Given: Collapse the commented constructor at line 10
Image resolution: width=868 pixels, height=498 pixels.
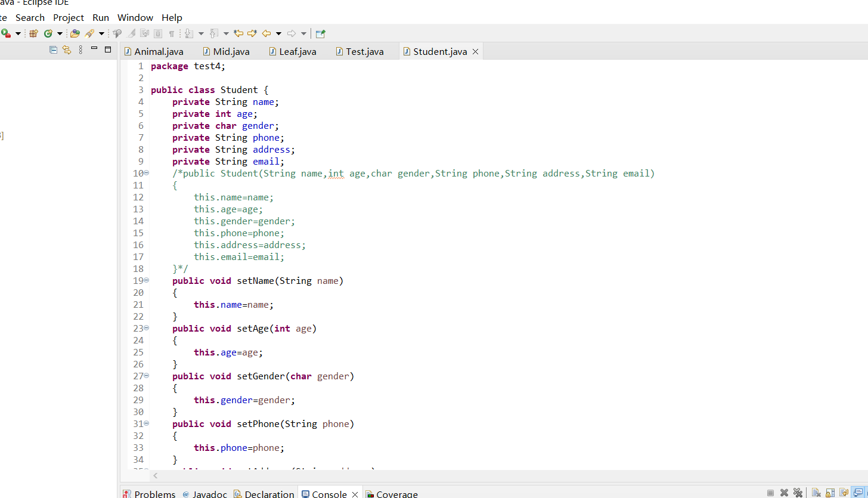Looking at the screenshot, I should coord(147,173).
